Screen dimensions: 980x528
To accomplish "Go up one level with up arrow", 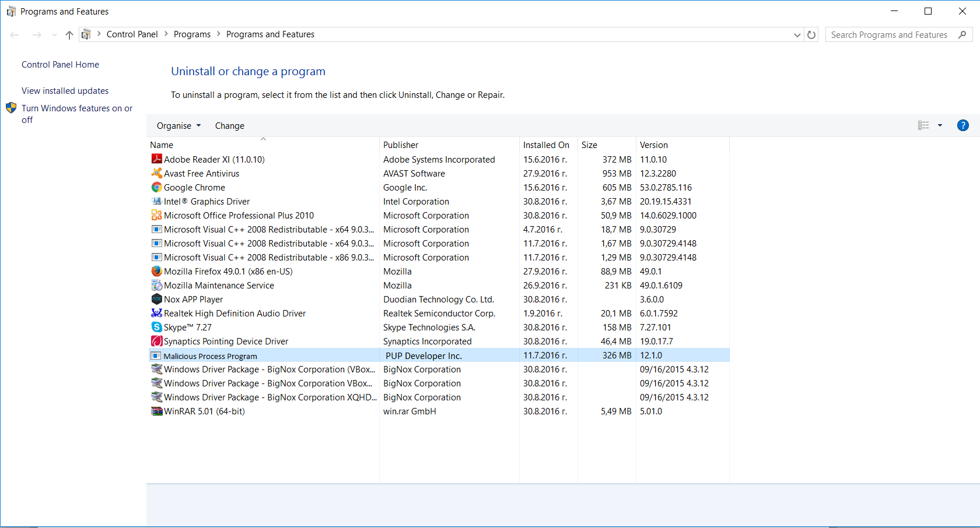I will (x=69, y=35).
